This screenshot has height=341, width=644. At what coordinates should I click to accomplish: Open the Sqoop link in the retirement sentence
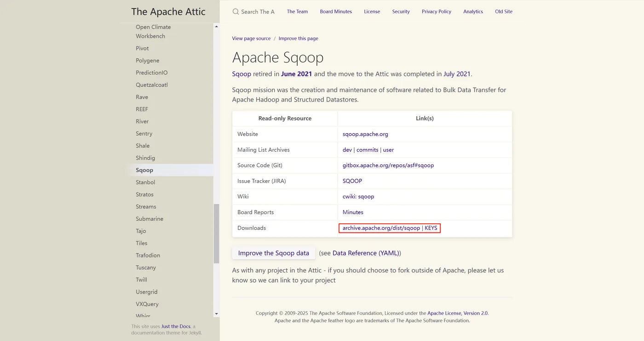[x=241, y=74]
